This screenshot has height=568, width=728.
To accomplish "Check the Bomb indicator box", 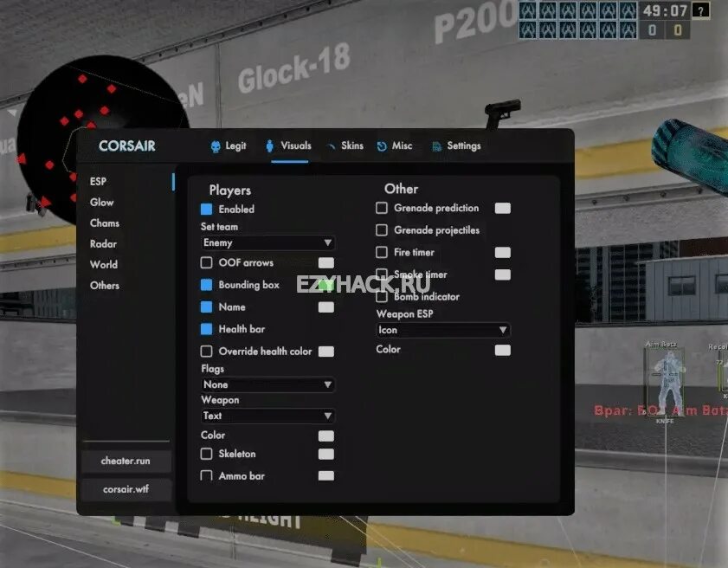I will pos(382,296).
